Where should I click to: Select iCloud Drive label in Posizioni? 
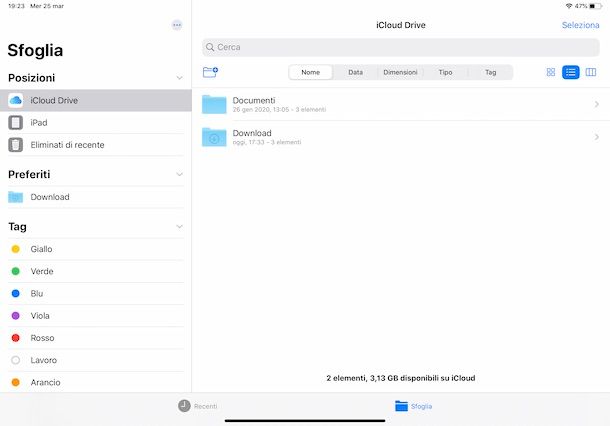(54, 100)
